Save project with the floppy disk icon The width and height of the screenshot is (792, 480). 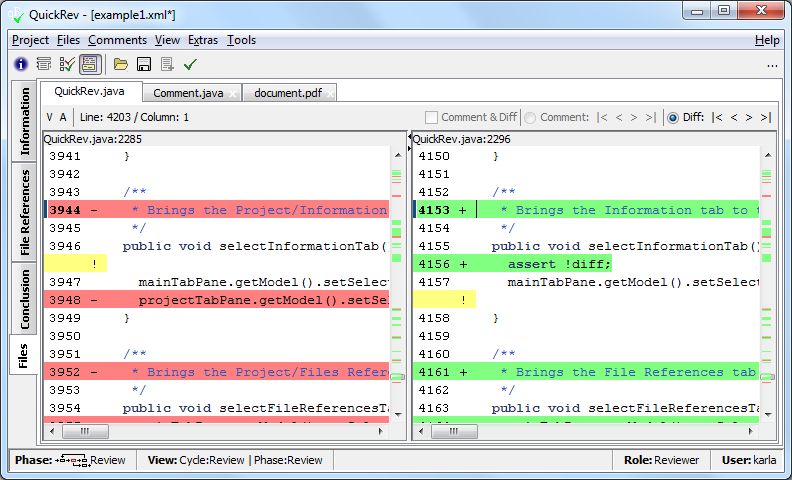point(144,64)
